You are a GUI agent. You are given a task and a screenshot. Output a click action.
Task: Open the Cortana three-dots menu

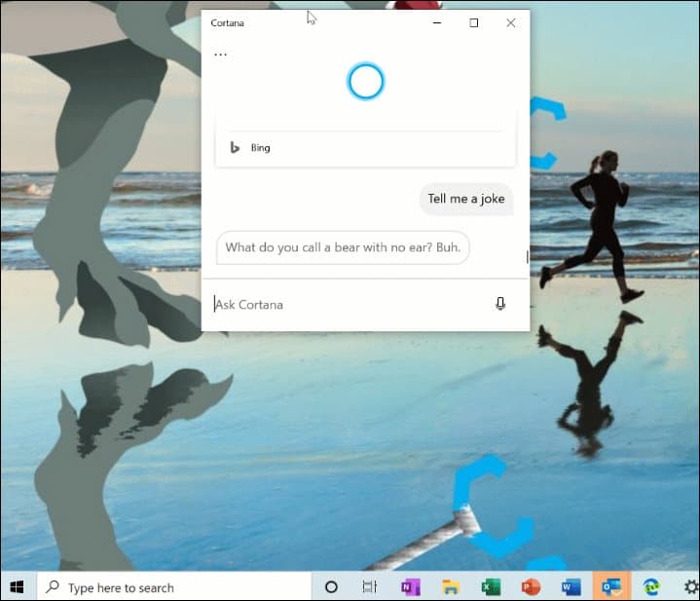(x=221, y=55)
